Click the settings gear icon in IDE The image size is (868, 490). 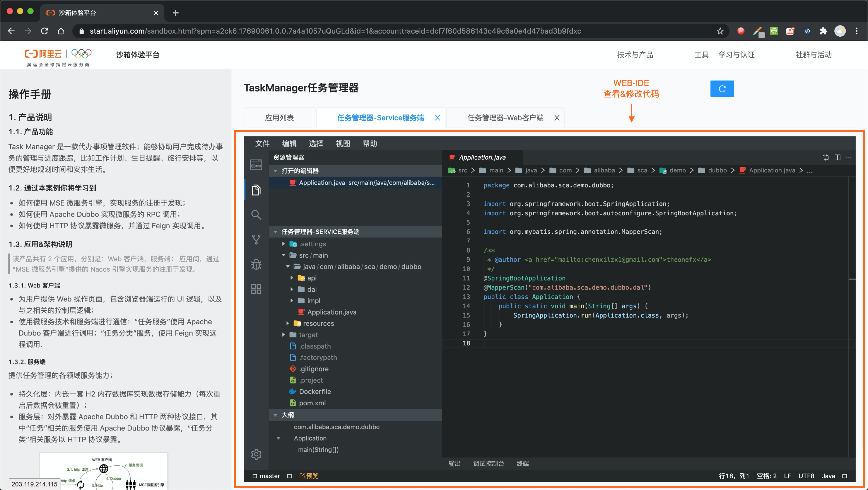(x=256, y=454)
